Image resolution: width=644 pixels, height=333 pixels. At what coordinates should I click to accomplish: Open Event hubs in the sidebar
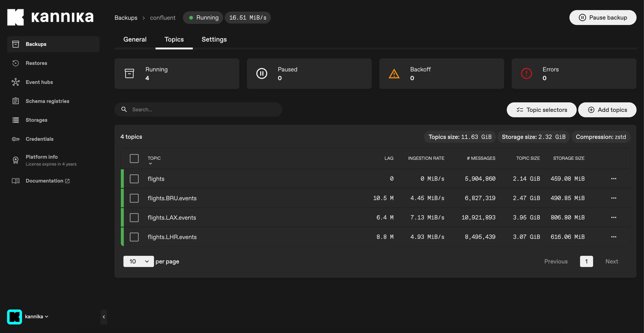39,82
